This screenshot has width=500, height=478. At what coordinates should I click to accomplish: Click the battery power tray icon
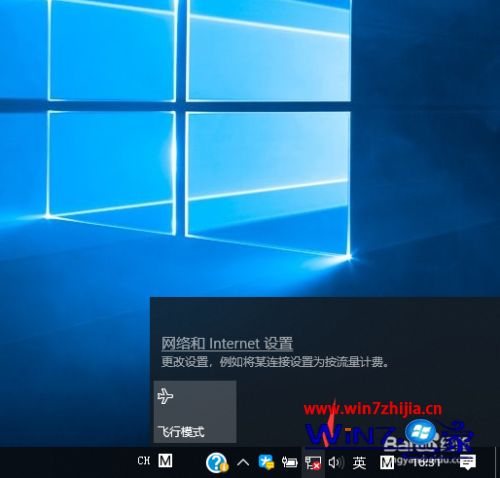tap(289, 462)
